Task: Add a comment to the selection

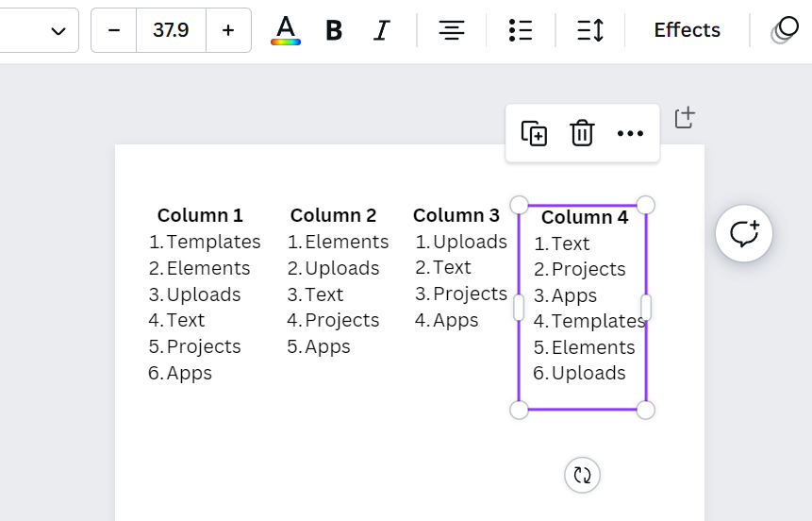Action: pyautogui.click(x=744, y=233)
